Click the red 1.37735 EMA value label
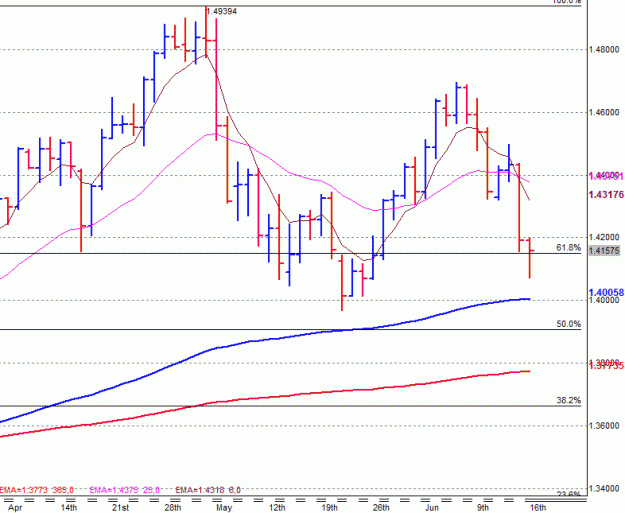 (x=606, y=366)
